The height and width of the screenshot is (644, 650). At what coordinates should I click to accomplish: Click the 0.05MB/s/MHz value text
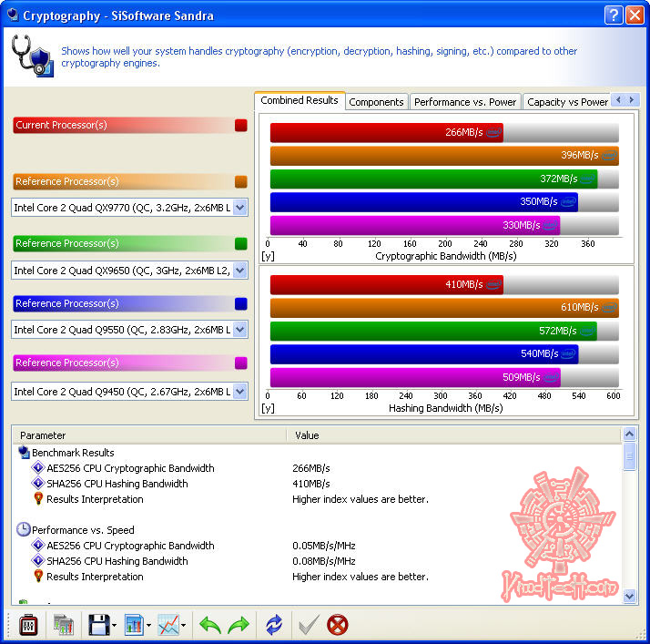(x=324, y=546)
